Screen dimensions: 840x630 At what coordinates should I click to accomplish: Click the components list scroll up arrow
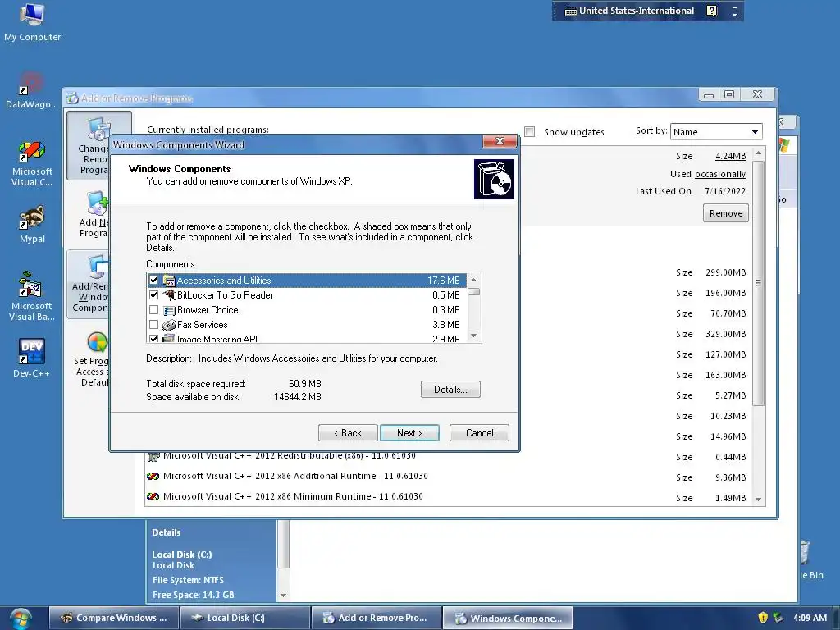point(473,280)
